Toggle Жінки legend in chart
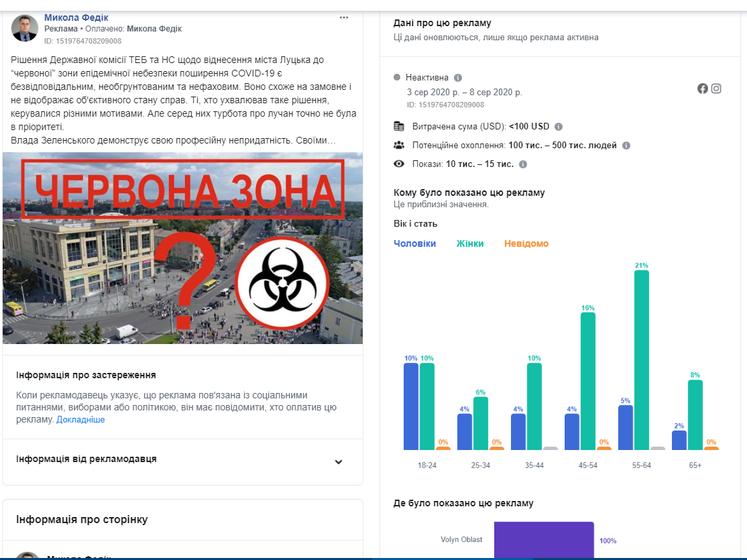The width and height of the screenshot is (747, 560). [x=469, y=243]
